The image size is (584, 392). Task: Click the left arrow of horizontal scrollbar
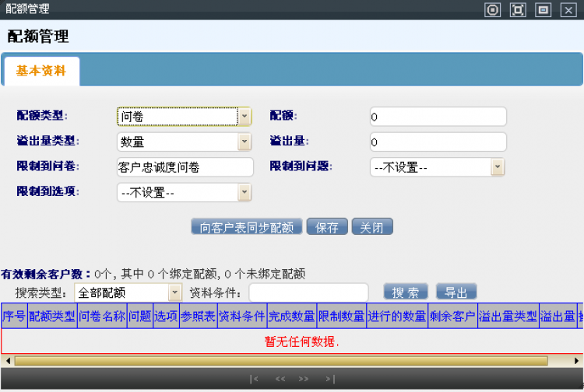coord(9,361)
